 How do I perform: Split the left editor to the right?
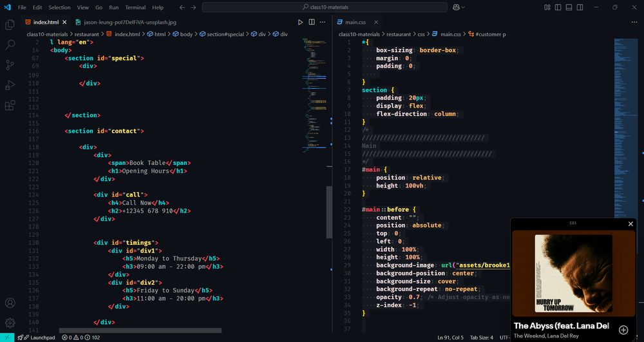[x=312, y=22]
